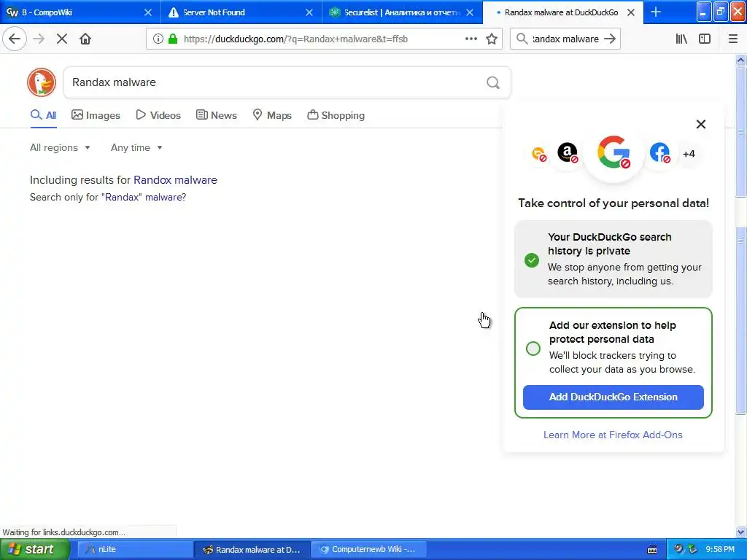Click the Firefox search box text
The width and height of the screenshot is (747, 560).
(565, 39)
